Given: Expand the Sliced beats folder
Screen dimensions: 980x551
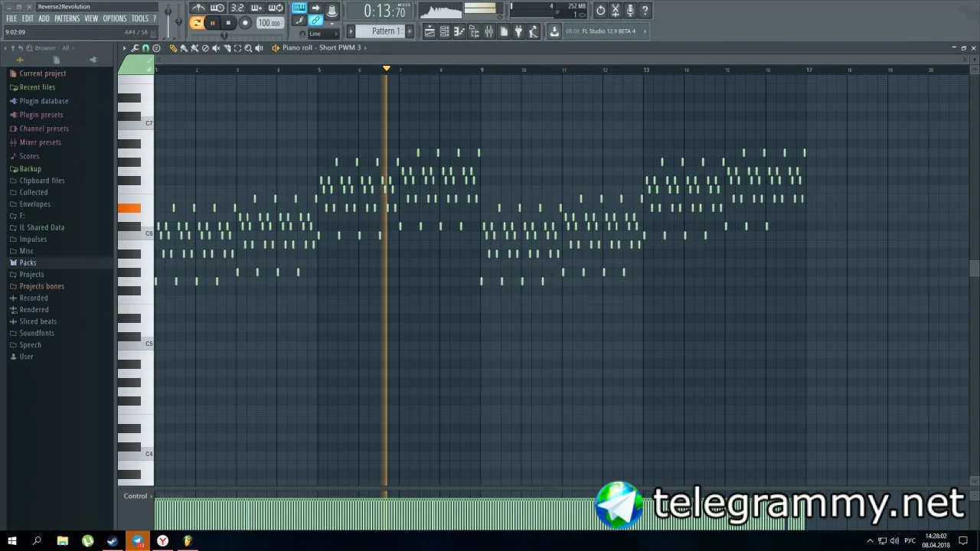Looking at the screenshot, I should (x=38, y=321).
